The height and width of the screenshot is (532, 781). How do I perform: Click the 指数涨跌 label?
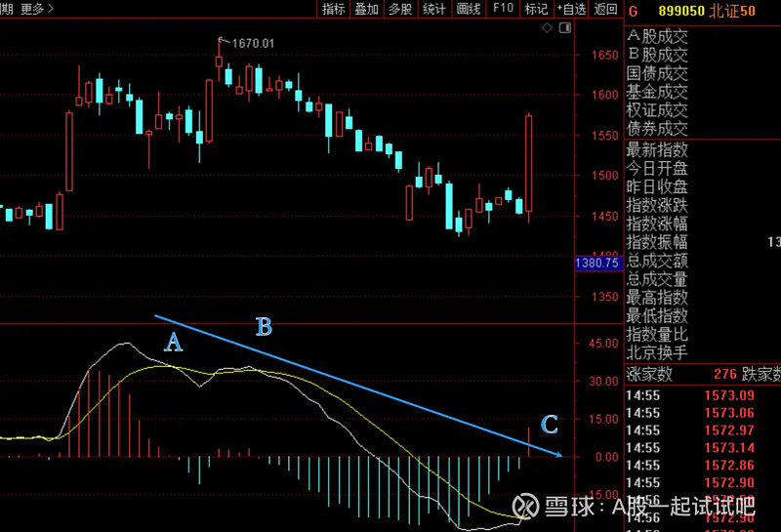click(x=657, y=205)
